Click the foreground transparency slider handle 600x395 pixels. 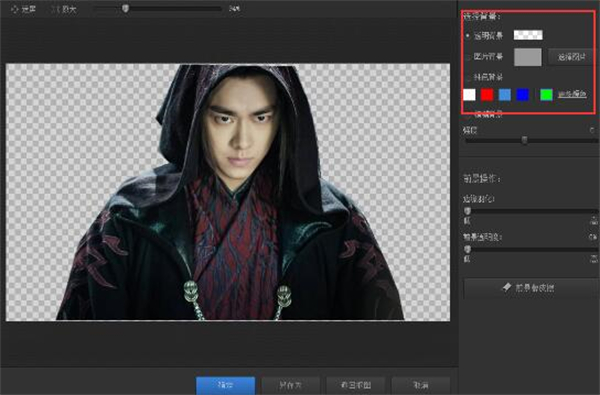pos(467,250)
